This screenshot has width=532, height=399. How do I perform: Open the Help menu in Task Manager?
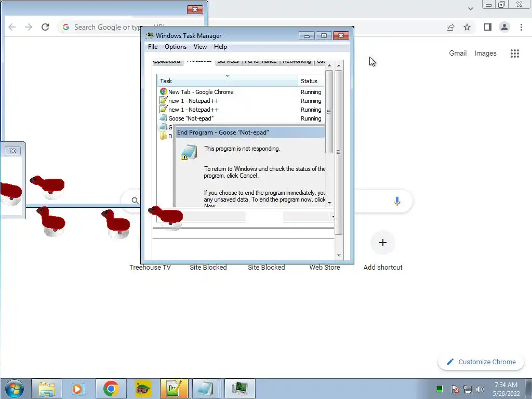pyautogui.click(x=220, y=47)
